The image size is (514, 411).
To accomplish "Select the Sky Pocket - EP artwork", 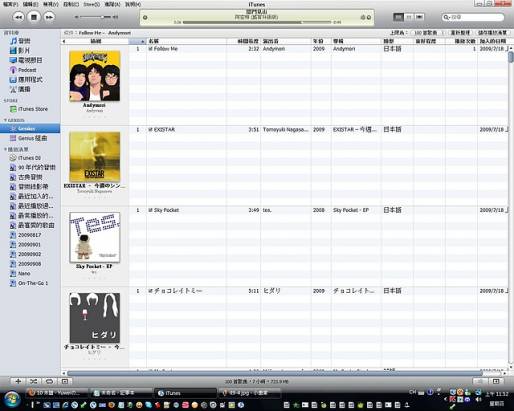I will coord(95,237).
